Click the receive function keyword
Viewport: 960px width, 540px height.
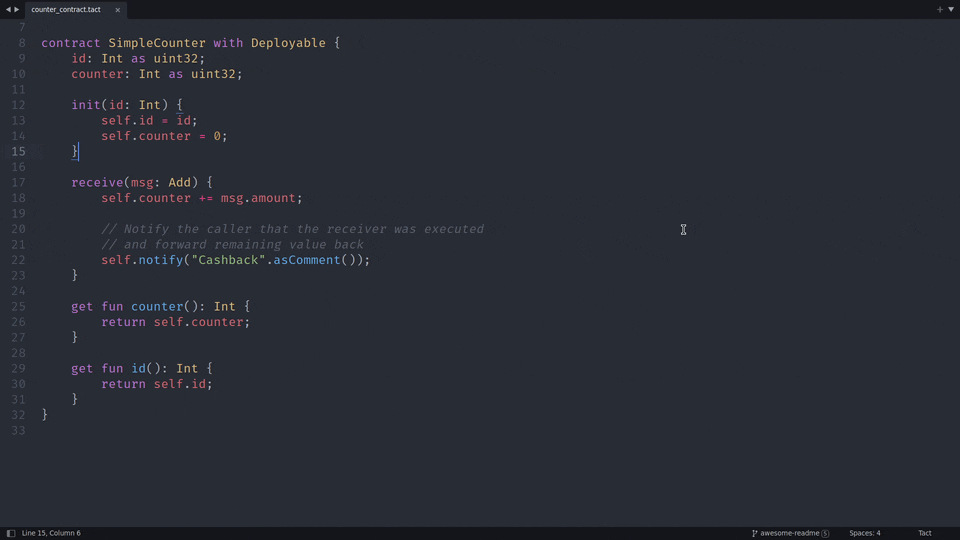[x=97, y=182]
